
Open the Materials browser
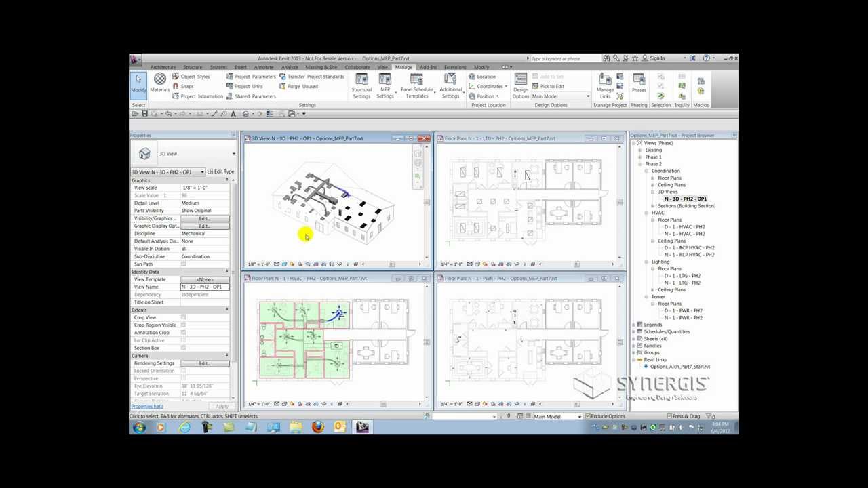pos(160,83)
